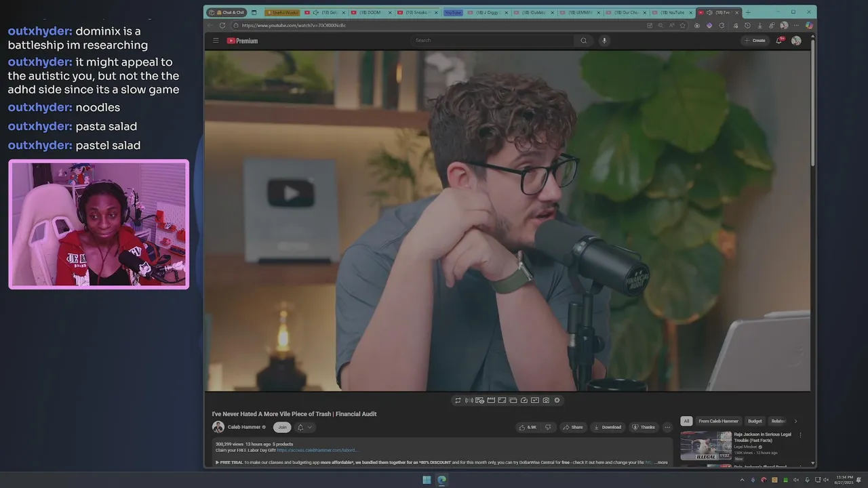Image resolution: width=868 pixels, height=488 pixels.
Task: Open the browser profile avatar
Action: (x=784, y=26)
